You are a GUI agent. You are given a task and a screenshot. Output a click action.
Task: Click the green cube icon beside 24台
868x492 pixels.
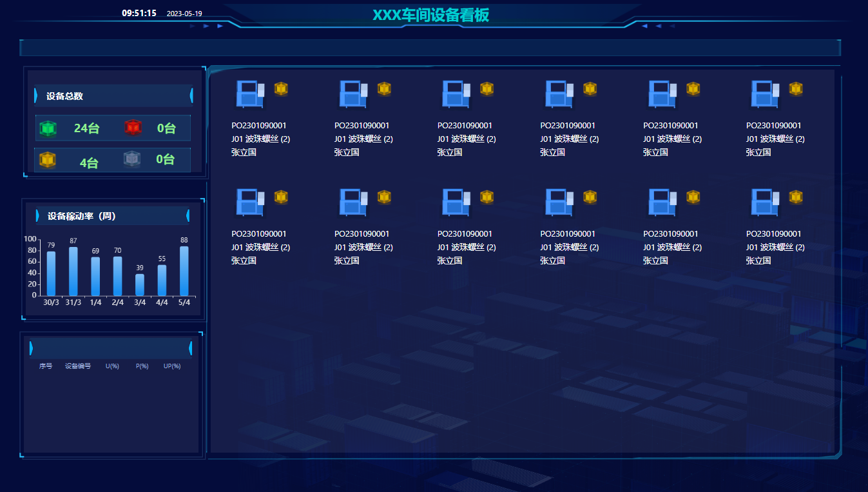coord(48,128)
